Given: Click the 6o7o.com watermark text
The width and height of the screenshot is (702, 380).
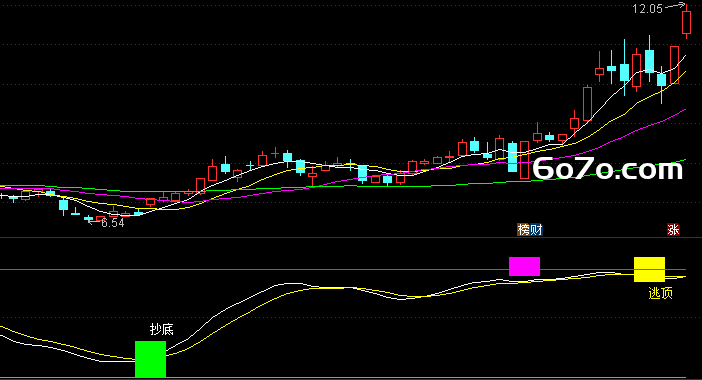Looking at the screenshot, I should tap(608, 169).
